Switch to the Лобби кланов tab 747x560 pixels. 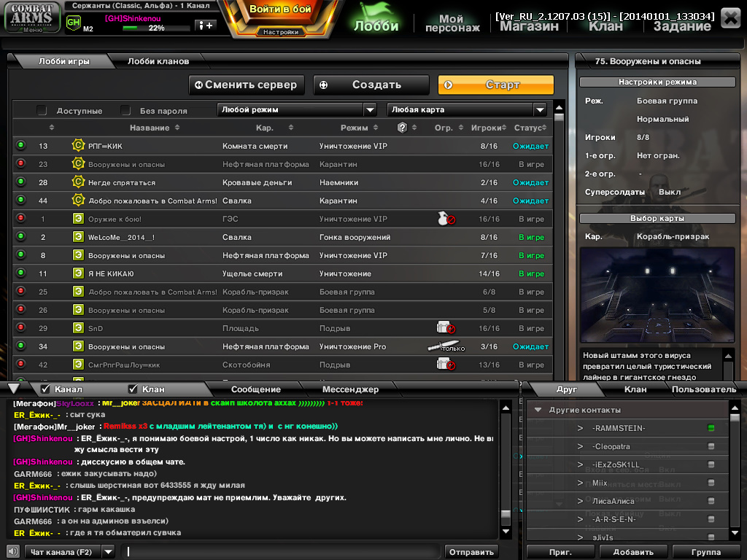(x=158, y=61)
